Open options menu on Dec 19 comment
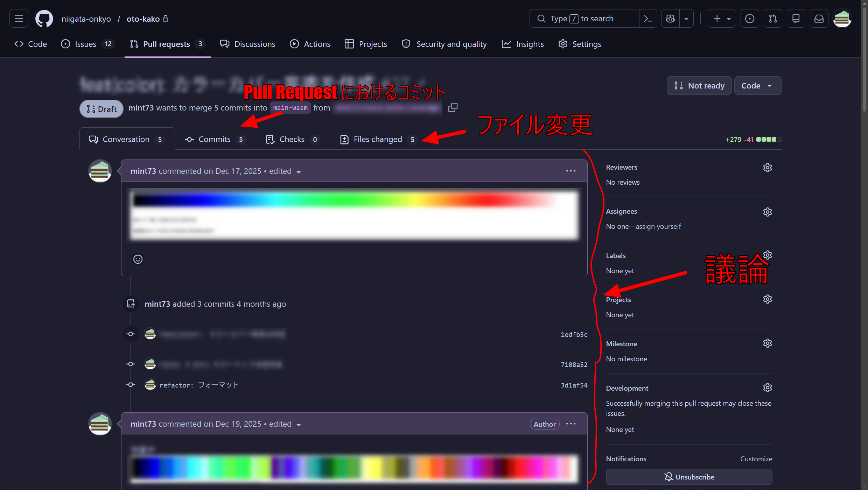 tap(571, 424)
